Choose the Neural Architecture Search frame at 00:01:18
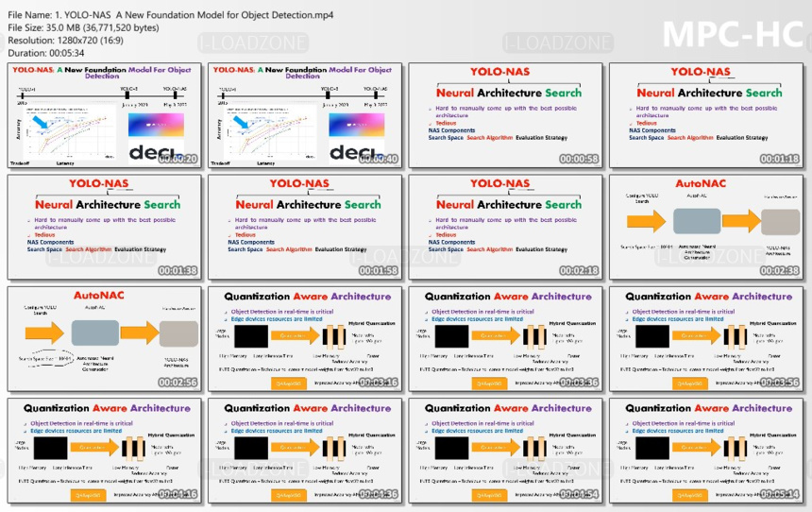 click(x=706, y=115)
